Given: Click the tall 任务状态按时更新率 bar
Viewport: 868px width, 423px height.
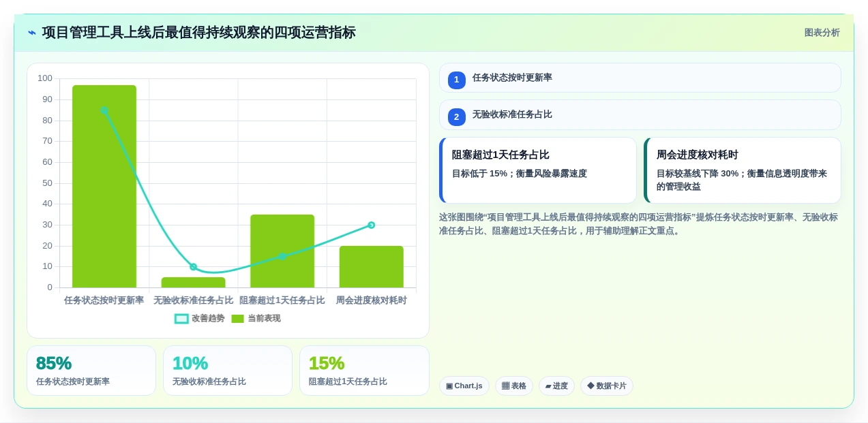Looking at the screenshot, I should tap(104, 186).
